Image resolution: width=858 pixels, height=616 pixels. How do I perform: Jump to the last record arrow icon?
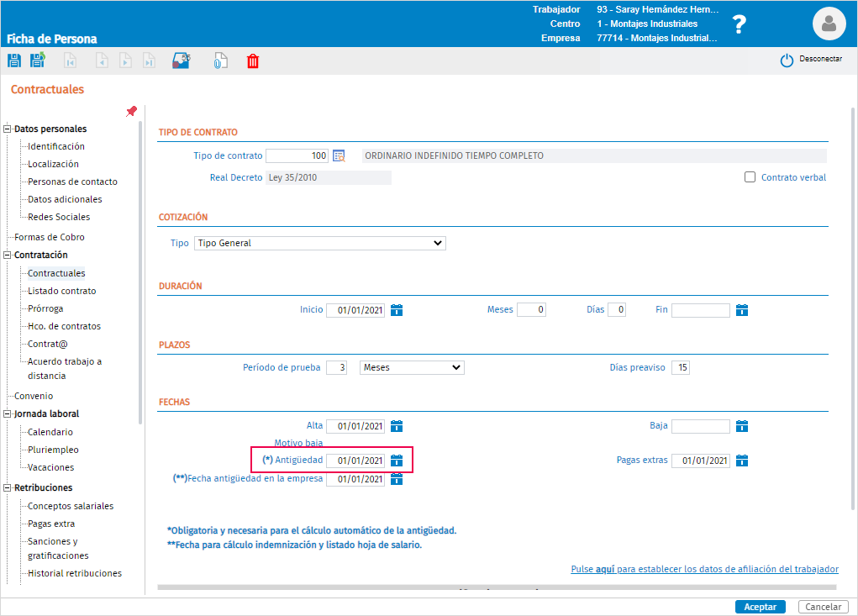(149, 61)
